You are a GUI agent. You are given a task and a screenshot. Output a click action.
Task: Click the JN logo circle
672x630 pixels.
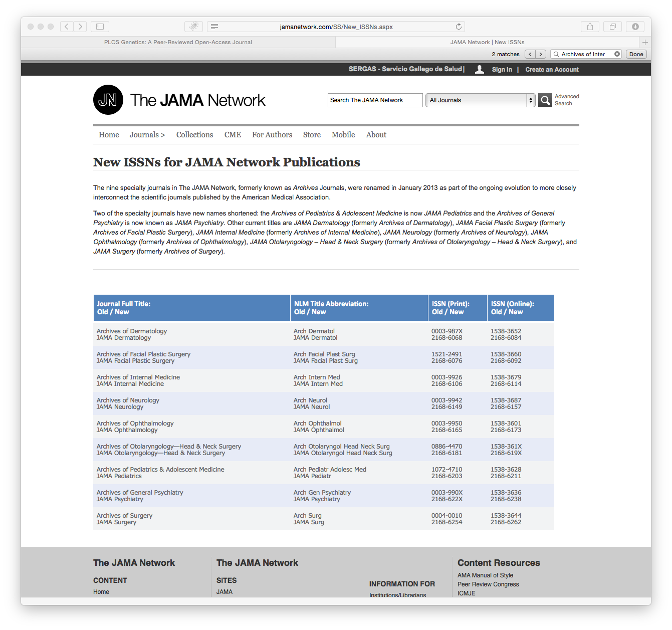click(x=108, y=100)
